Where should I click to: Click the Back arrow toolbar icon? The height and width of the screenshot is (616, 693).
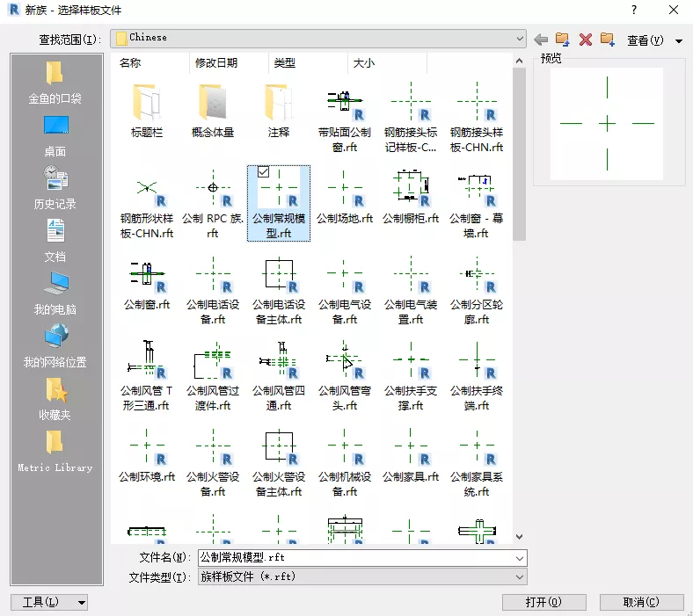pyautogui.click(x=541, y=40)
